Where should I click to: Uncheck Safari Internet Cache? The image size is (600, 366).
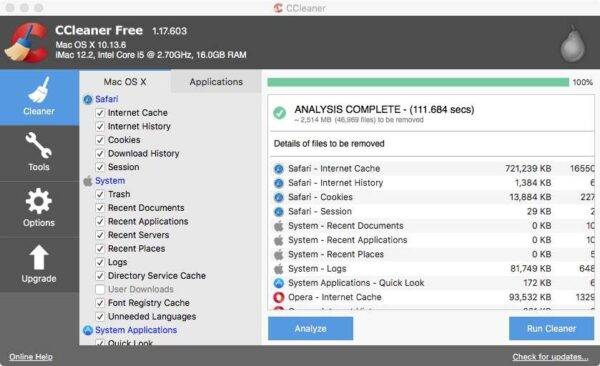point(100,113)
